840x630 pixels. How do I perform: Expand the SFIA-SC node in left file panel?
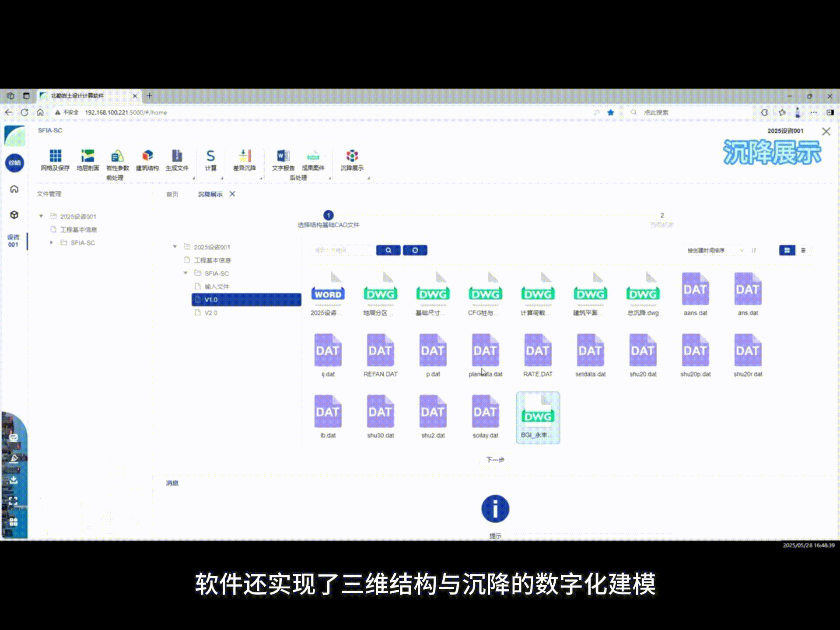[51, 243]
